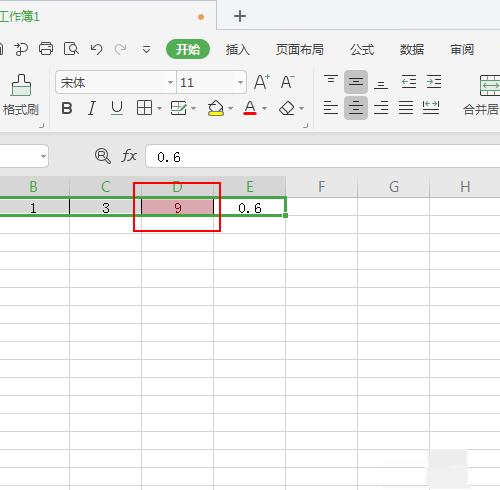The width and height of the screenshot is (500, 490).
Task: Switch to the 页面布局 ribbon tab
Action: coord(300,50)
